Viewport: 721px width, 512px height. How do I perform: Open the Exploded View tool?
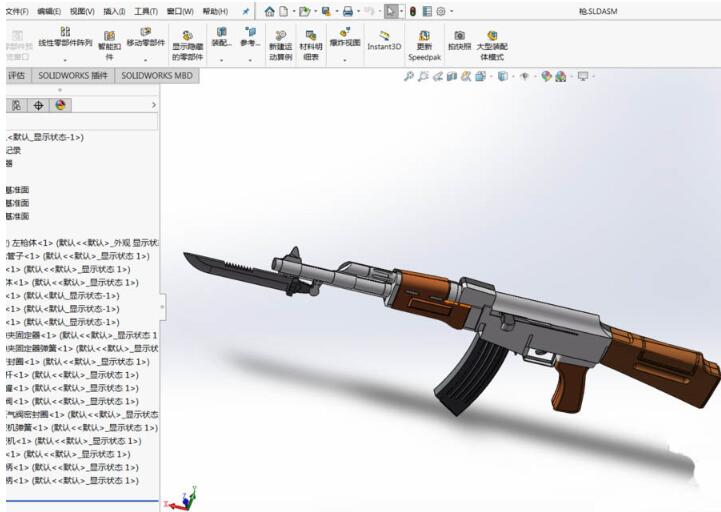tap(345, 37)
